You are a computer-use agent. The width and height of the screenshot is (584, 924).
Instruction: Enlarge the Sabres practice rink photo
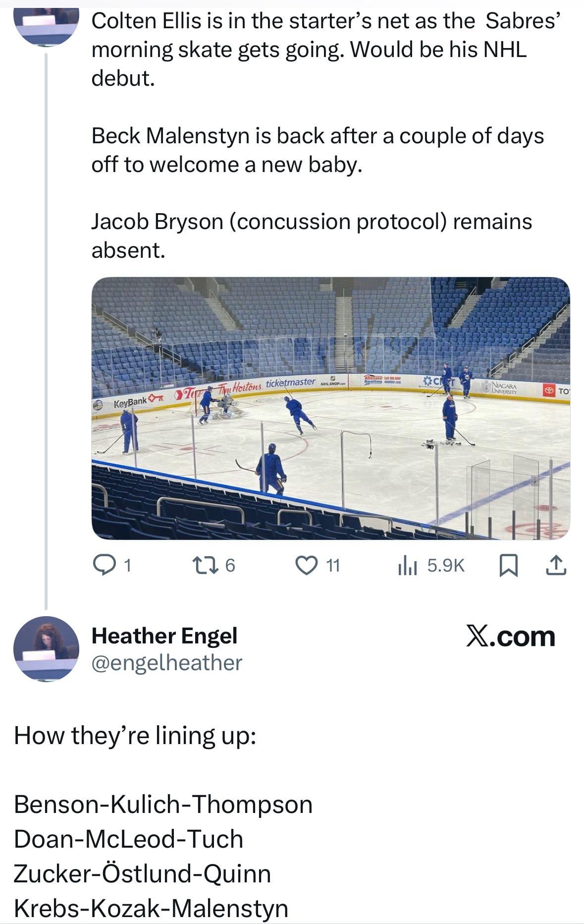coord(330,408)
